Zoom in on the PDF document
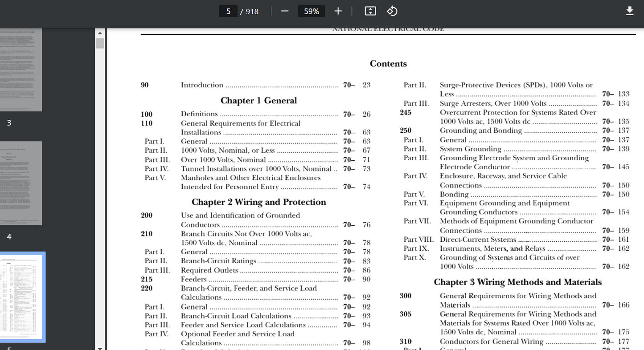 (x=338, y=11)
